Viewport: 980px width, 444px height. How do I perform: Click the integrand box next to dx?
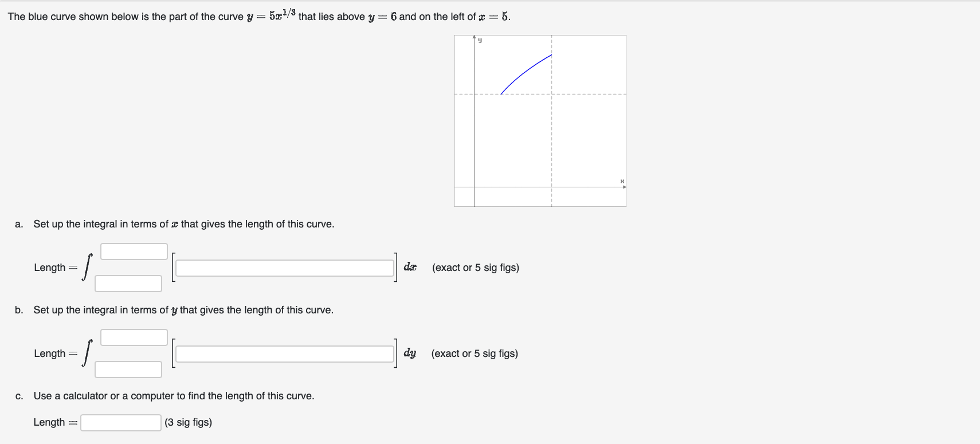[285, 268]
